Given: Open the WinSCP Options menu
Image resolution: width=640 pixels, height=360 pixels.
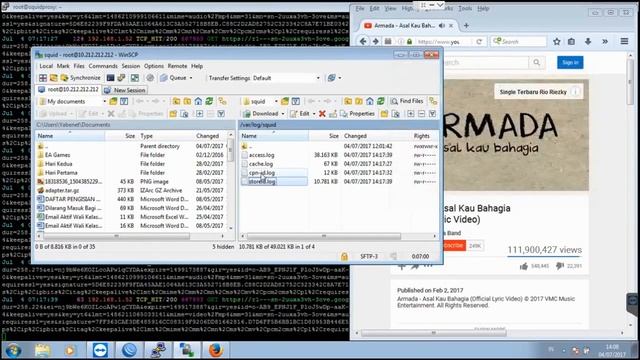Looking at the screenshot, I should point(153,66).
